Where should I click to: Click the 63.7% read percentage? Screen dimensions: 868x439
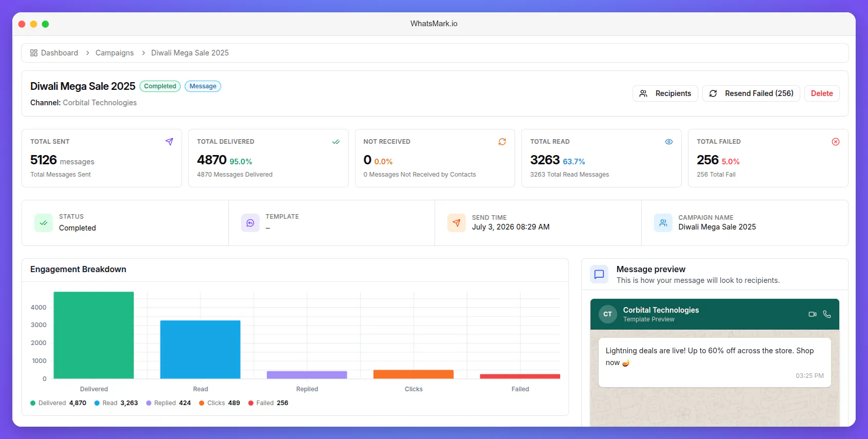pos(574,162)
